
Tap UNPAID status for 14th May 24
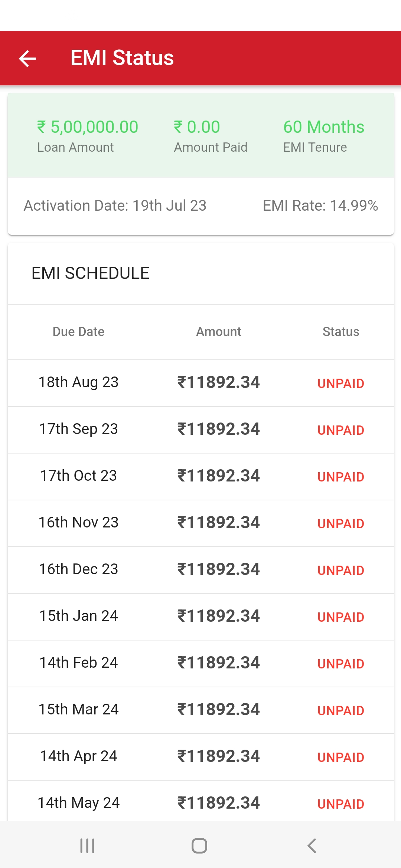(340, 804)
